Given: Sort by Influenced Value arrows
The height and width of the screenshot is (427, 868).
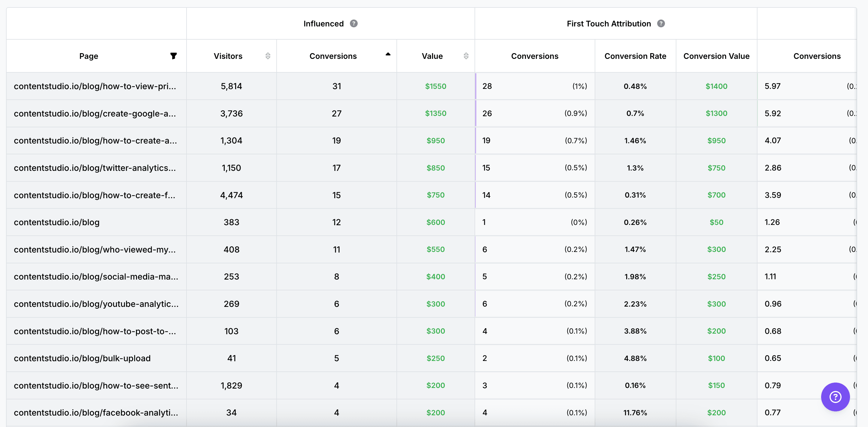Looking at the screenshot, I should [466, 56].
